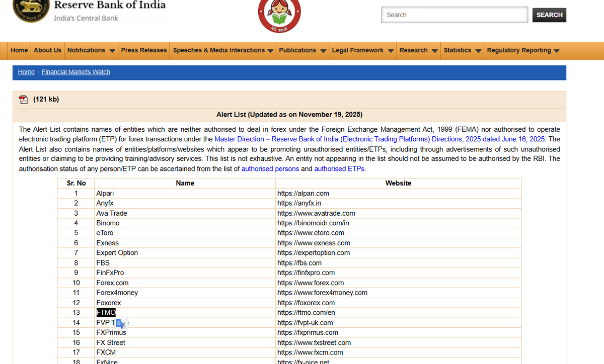
Task: Click https://finfxpro.com website cell
Action: click(x=398, y=272)
